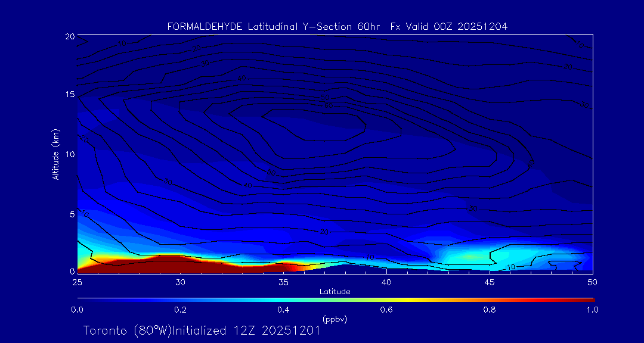The image size is (644, 343).
Task: Click colorbar scale label 1.0
Action: click(592, 310)
